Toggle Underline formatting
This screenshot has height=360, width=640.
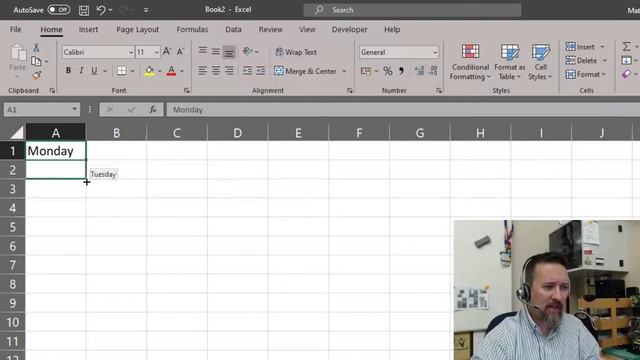[94, 71]
